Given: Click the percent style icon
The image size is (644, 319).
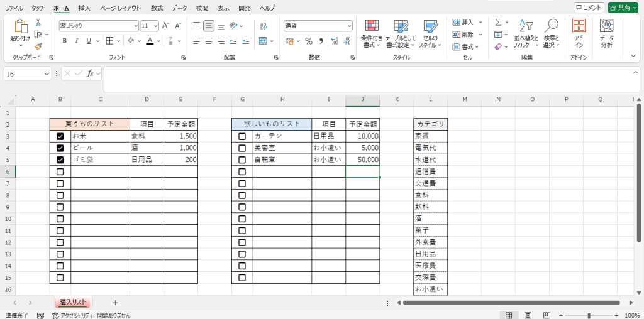Looking at the screenshot, I should 308,41.
